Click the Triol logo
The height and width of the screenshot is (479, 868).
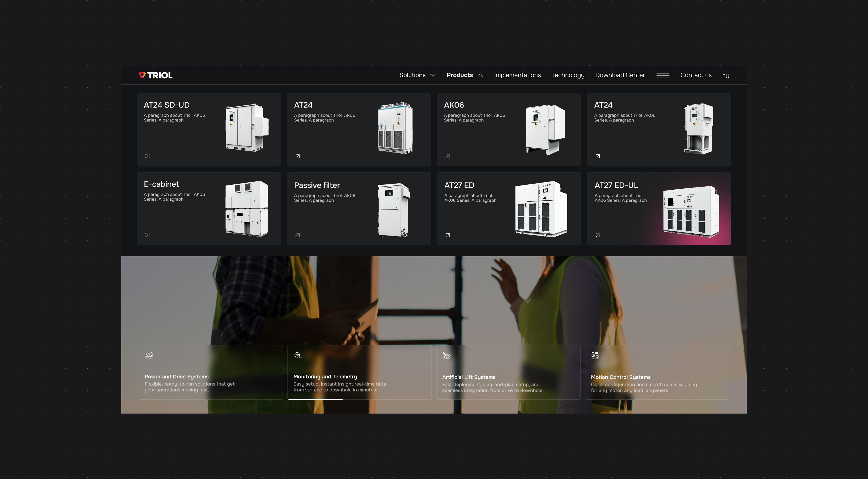[155, 75]
